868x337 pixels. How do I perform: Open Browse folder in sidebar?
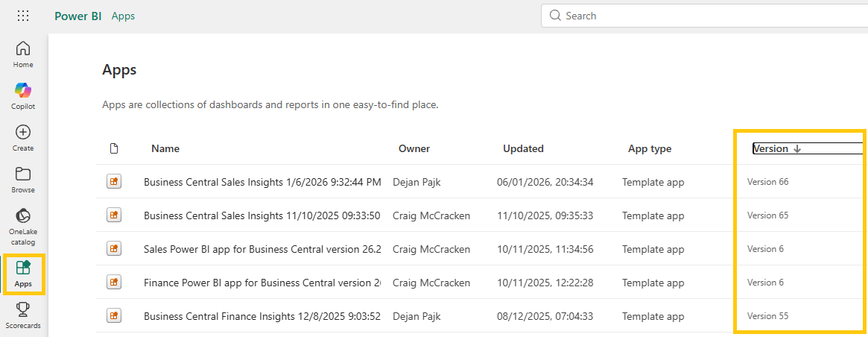(23, 180)
